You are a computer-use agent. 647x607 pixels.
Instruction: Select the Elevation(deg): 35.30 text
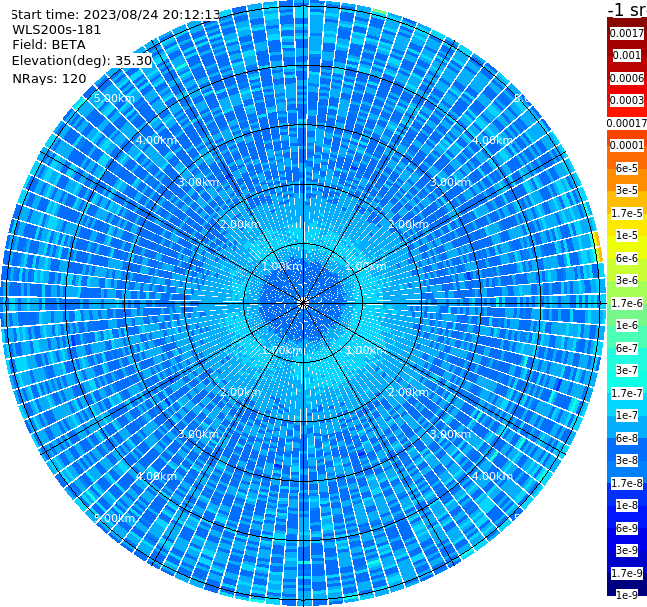(82, 61)
